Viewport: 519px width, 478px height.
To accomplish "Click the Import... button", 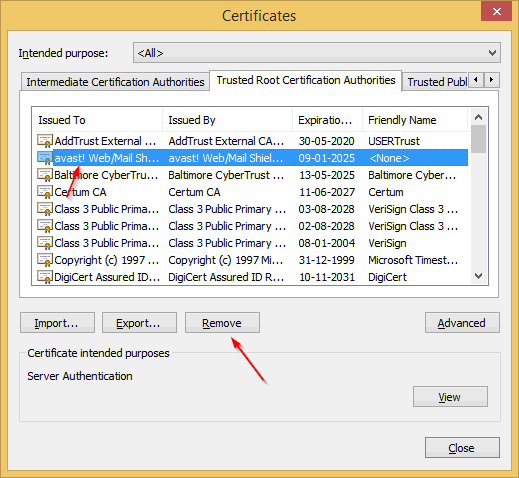I will [x=57, y=323].
